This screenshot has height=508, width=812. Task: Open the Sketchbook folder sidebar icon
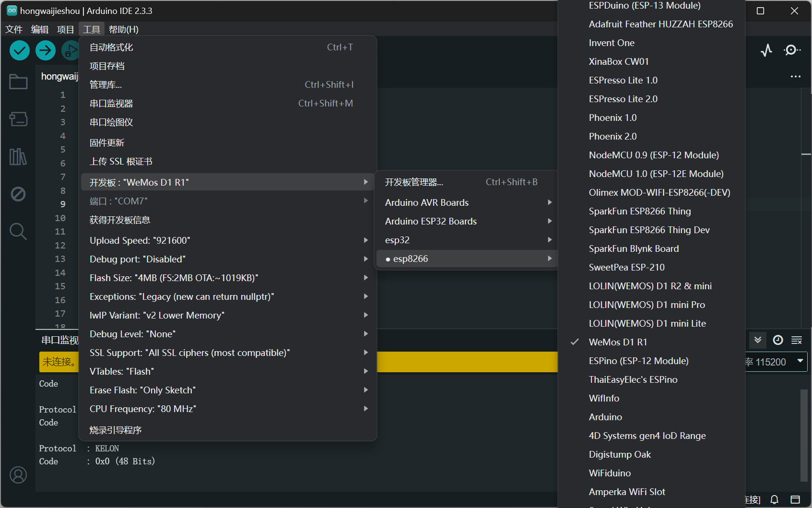pos(18,82)
